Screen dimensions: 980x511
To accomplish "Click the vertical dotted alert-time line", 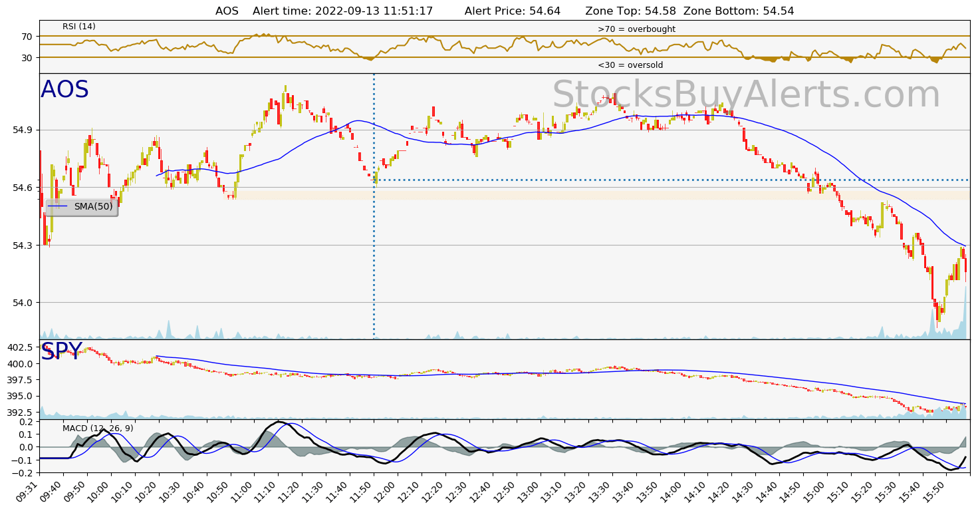I will pyautogui.click(x=374, y=206).
